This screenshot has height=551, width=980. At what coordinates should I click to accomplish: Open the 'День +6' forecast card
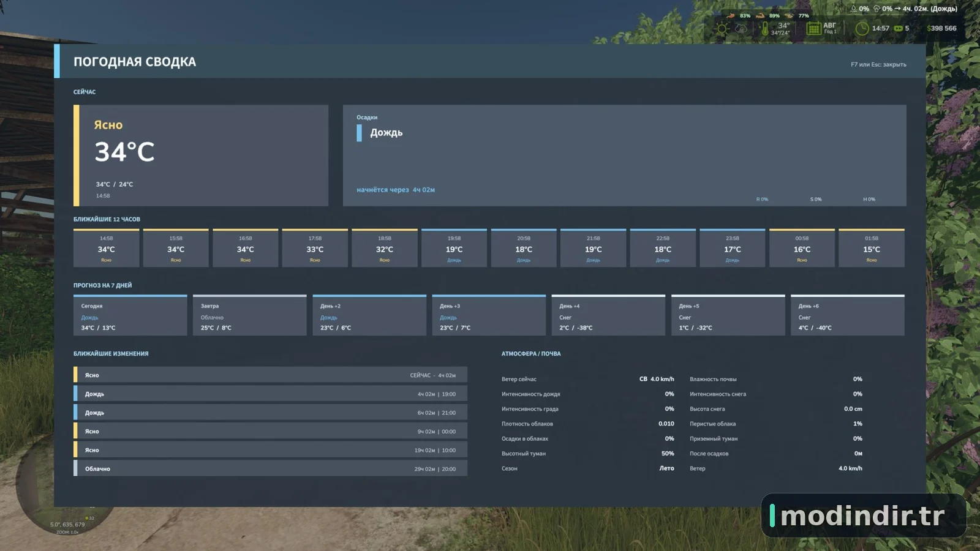click(848, 315)
